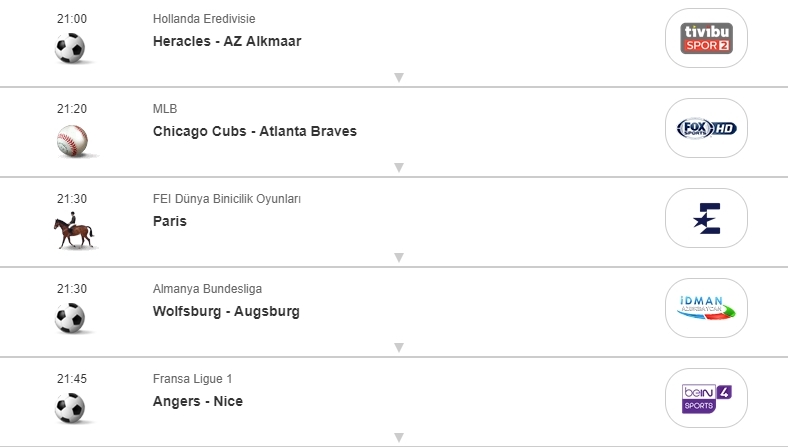Click the horse rider icon for Paris event
This screenshot has width=788, height=447.
click(x=73, y=232)
